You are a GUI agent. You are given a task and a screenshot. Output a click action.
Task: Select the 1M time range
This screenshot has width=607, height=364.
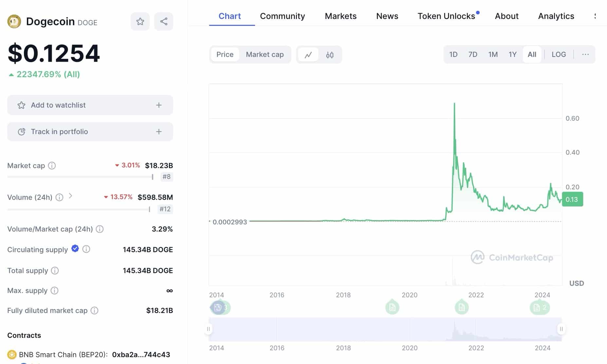pyautogui.click(x=493, y=54)
